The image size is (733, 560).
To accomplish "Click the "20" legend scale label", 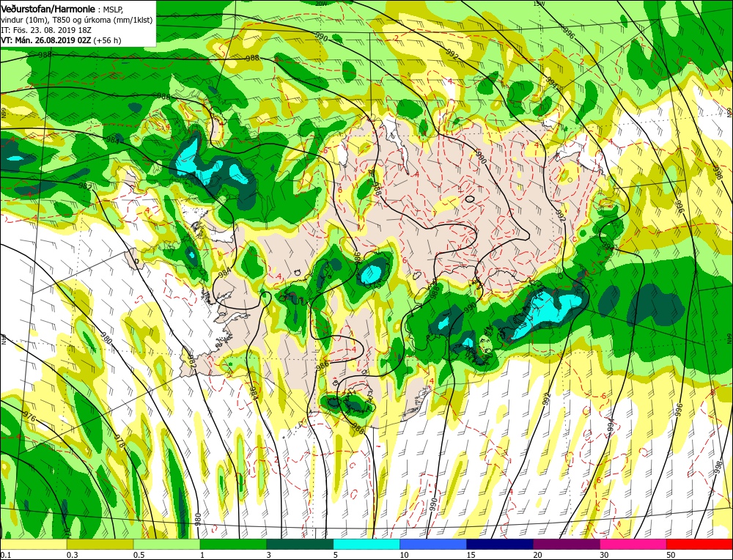I will (537, 555).
